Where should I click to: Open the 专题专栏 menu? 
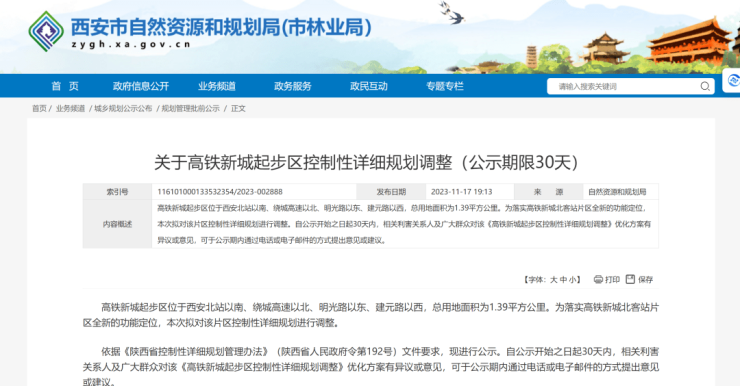tap(445, 86)
